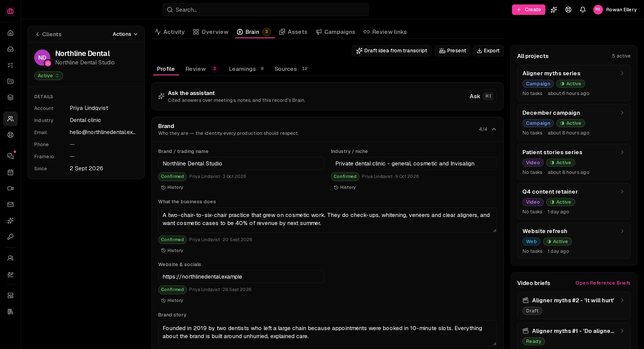
Task: Open the Sources sub-tab
Action: click(x=291, y=69)
